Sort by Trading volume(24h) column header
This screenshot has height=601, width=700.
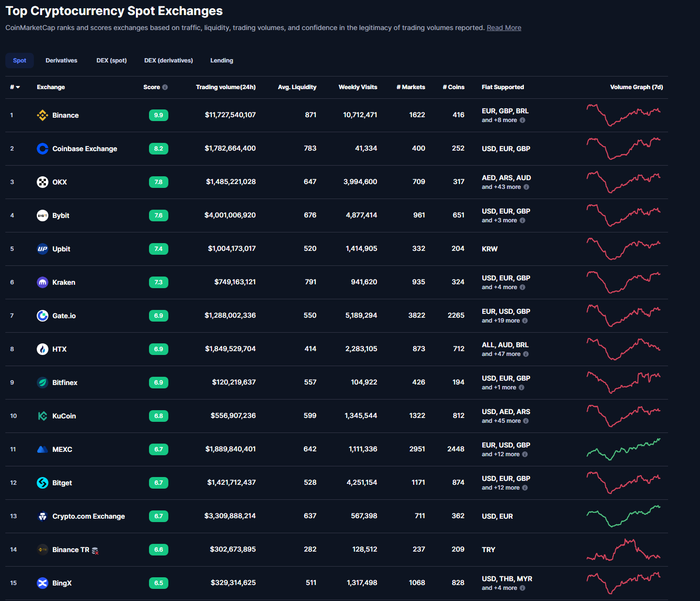226,87
